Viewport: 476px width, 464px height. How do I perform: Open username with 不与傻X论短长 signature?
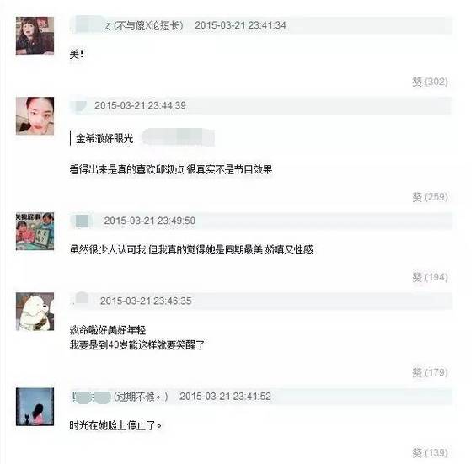click(128, 25)
